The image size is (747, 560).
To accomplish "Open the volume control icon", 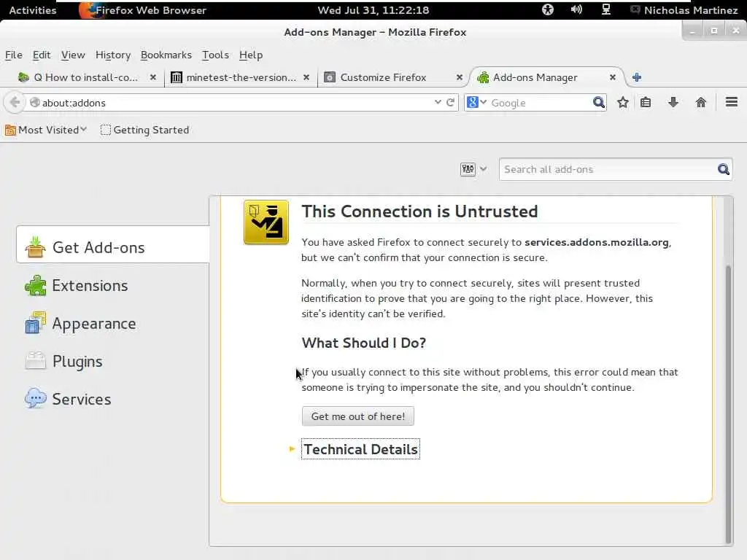I will [x=576, y=9].
